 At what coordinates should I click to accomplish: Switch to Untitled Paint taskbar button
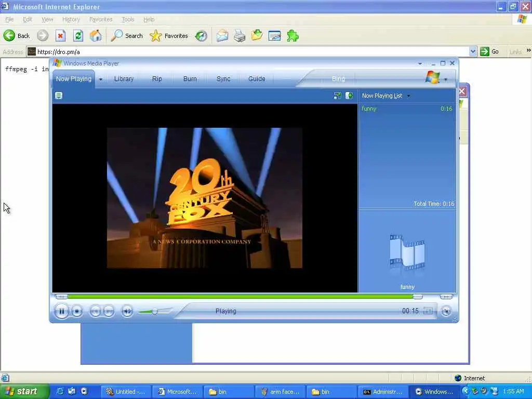[126, 392]
